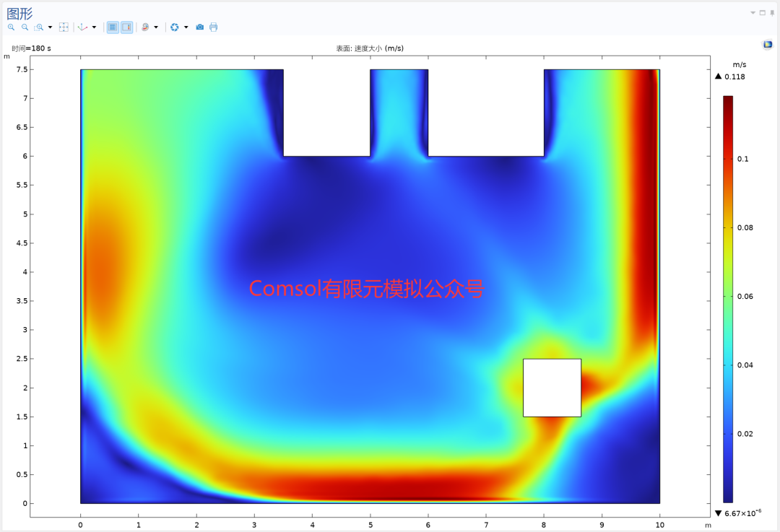Click the x-axis label 8
This screenshot has height=532, width=780.
point(544,525)
